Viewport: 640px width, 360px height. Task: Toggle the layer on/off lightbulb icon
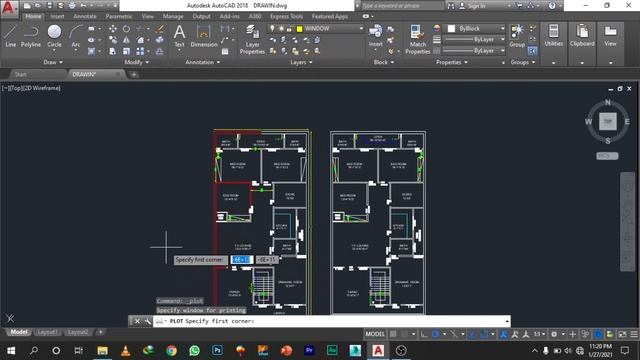pyautogui.click(x=272, y=29)
